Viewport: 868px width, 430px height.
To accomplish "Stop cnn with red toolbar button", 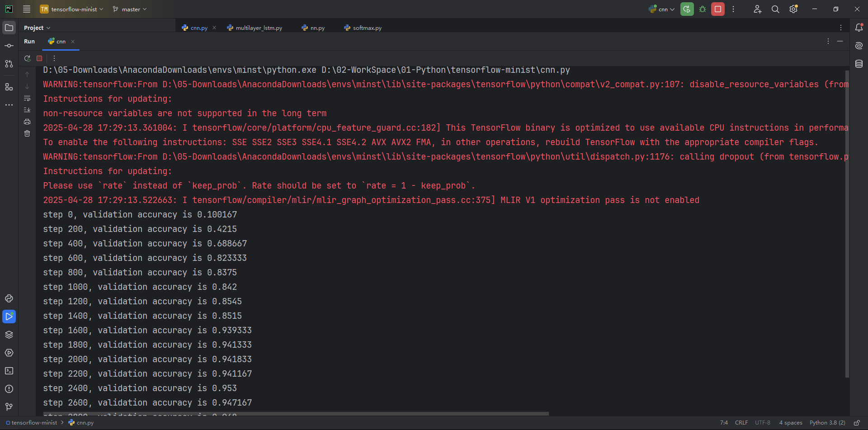I will [718, 9].
